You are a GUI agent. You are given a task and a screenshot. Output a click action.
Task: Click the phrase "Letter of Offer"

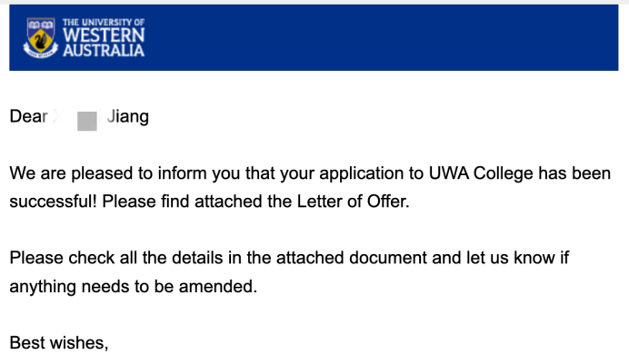(352, 202)
